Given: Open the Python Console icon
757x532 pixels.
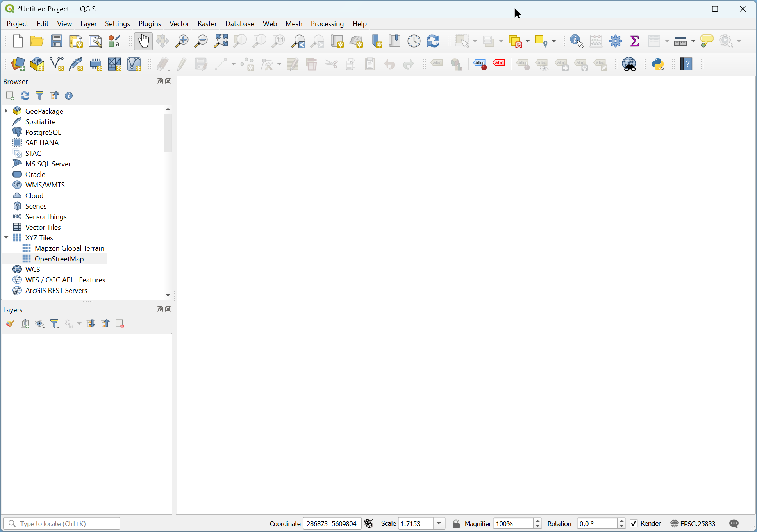Looking at the screenshot, I should tap(658, 64).
